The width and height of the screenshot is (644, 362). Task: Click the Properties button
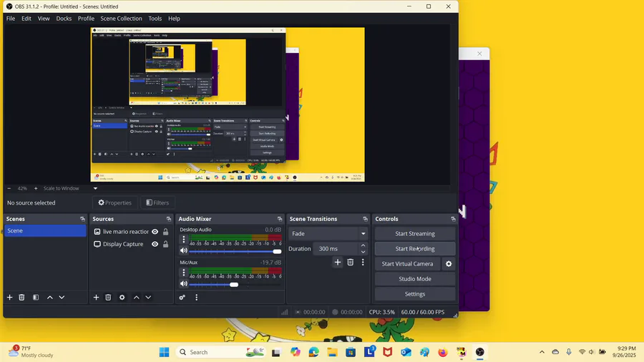[115, 202]
